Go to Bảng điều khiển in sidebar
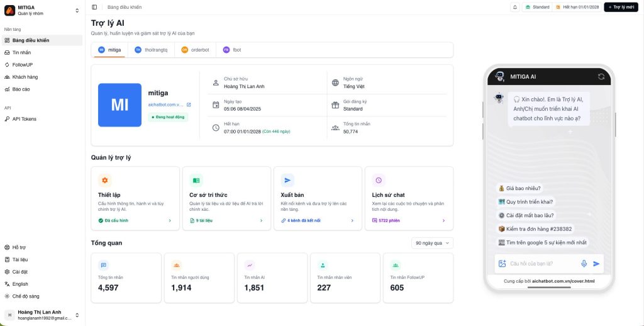The image size is (644, 326). click(42, 40)
